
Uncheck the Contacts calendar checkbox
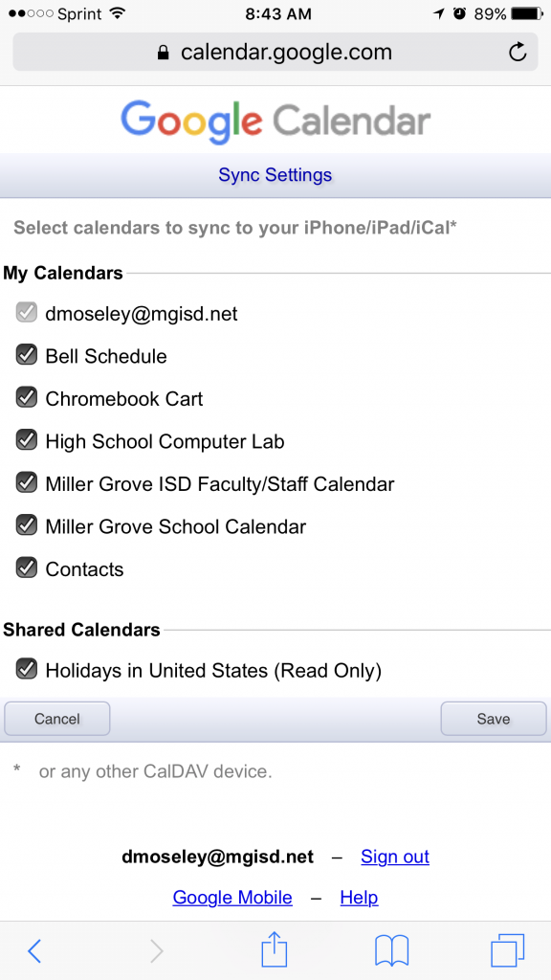[26, 568]
